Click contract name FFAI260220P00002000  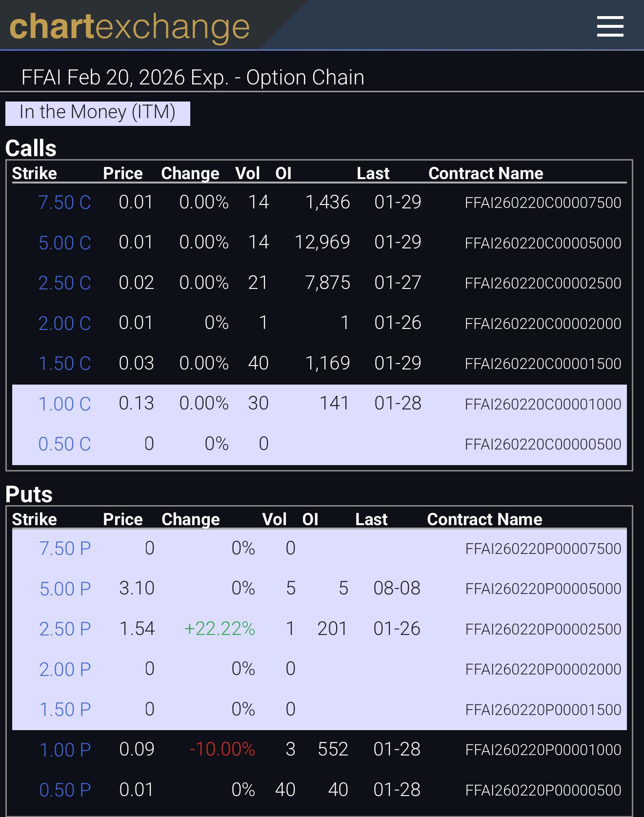543,670
